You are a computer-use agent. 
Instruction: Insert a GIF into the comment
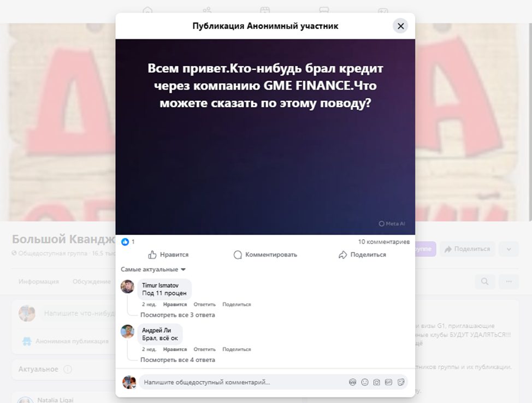click(x=388, y=382)
